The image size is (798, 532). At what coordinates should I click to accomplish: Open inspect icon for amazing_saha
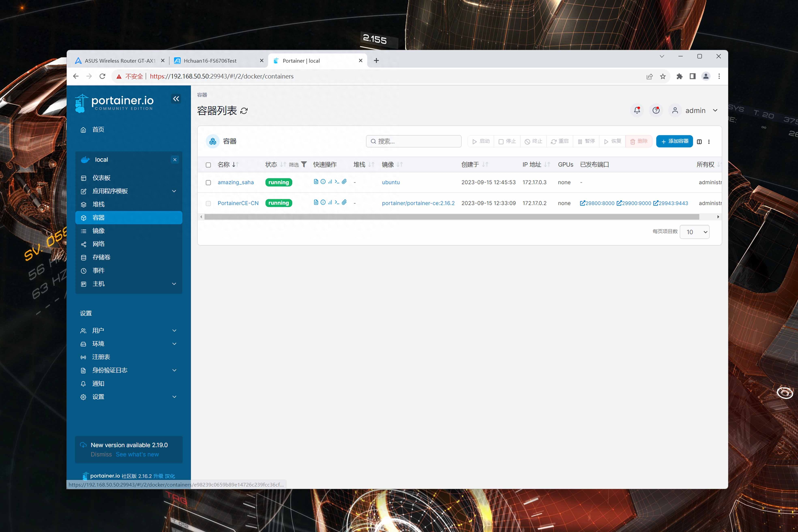323,181
